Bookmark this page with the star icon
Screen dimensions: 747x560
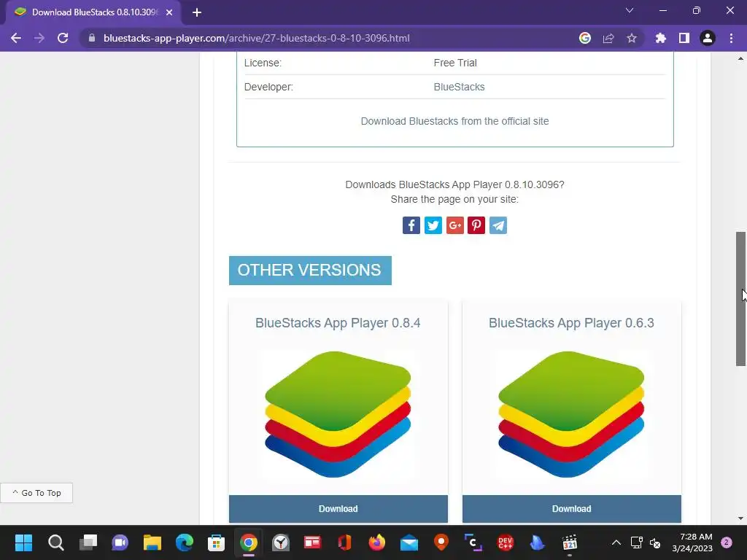pyautogui.click(x=632, y=38)
